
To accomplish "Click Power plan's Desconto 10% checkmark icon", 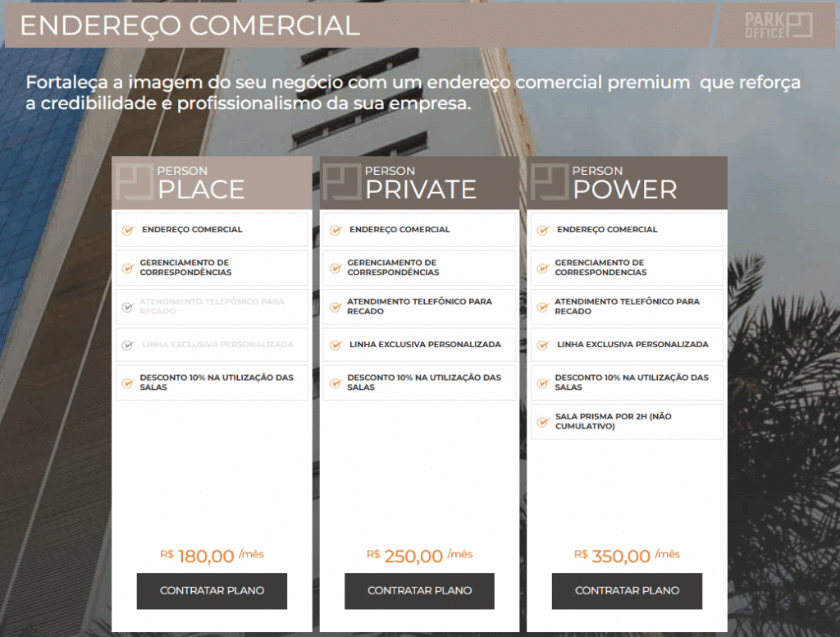I will tap(541, 383).
